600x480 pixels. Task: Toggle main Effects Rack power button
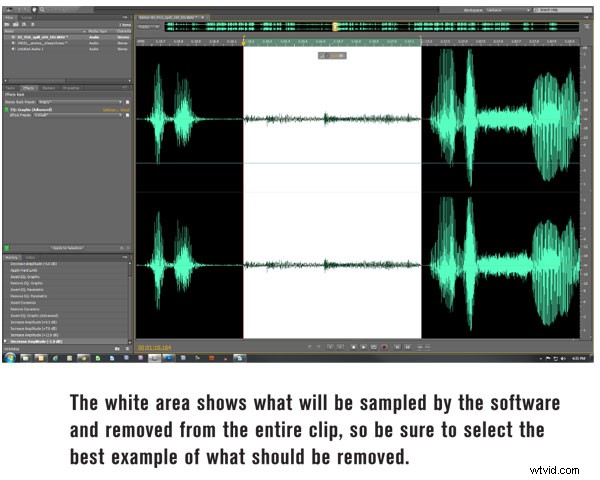click(7, 248)
